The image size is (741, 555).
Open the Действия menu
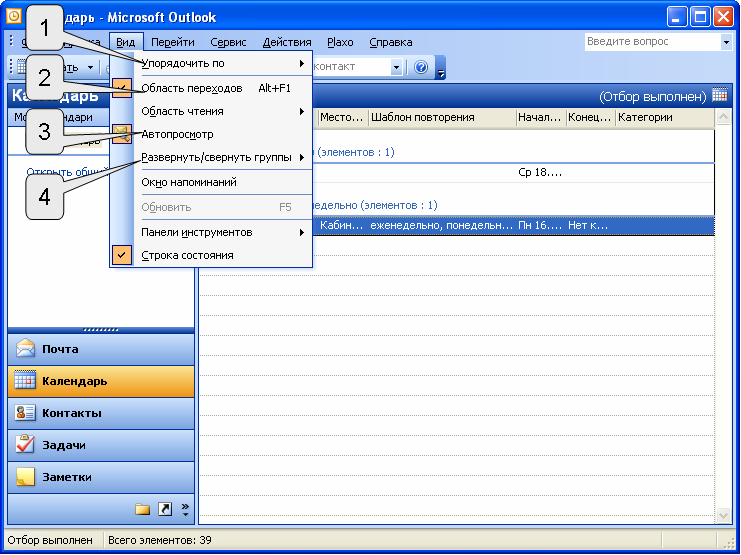287,42
